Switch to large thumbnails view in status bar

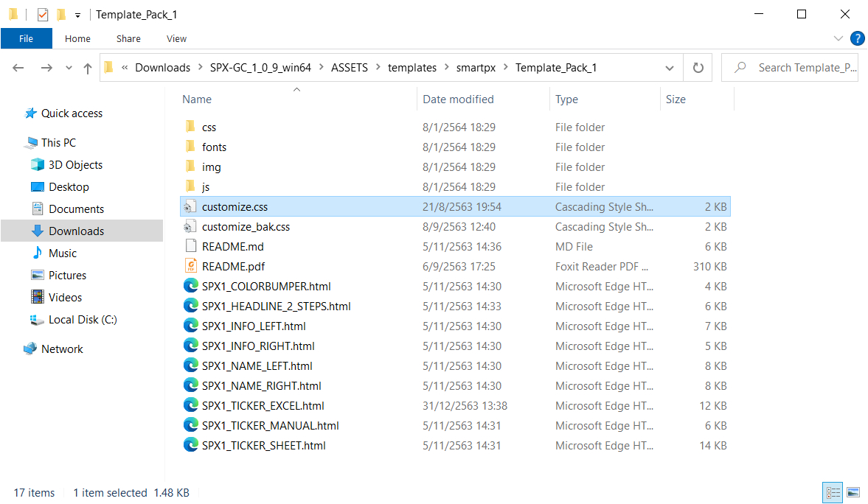pyautogui.click(x=853, y=492)
